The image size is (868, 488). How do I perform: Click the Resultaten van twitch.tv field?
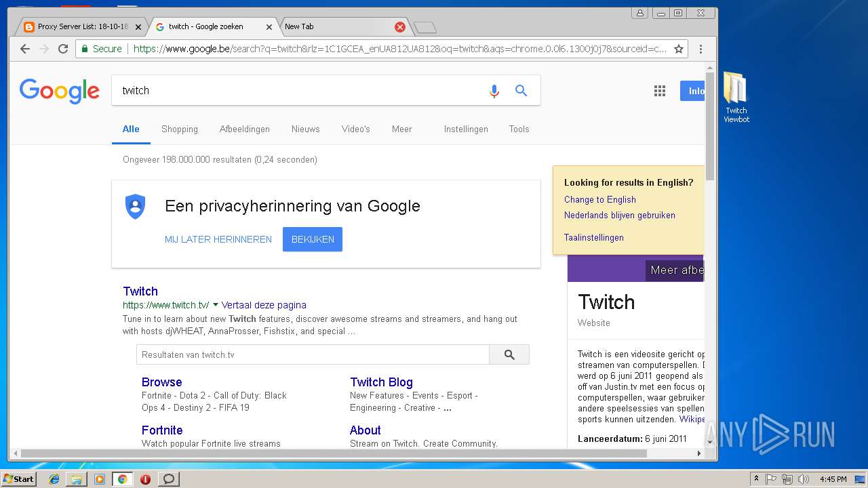click(x=313, y=354)
